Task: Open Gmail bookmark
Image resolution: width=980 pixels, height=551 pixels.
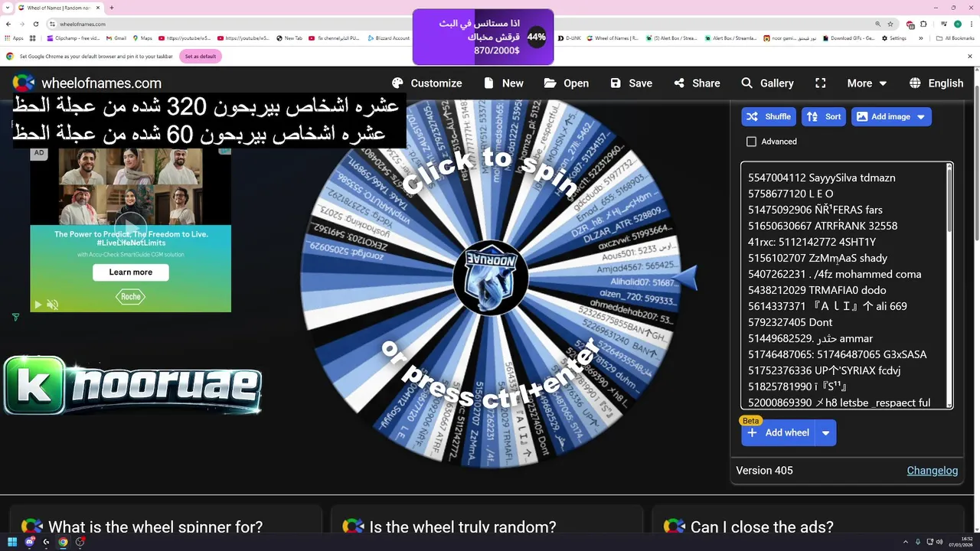Action: coord(116,38)
